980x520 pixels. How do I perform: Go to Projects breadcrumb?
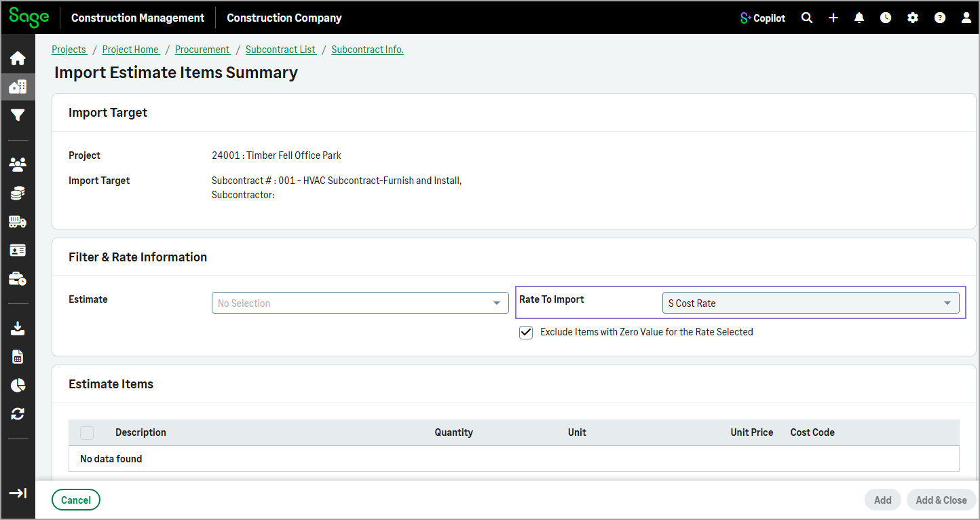click(x=69, y=50)
